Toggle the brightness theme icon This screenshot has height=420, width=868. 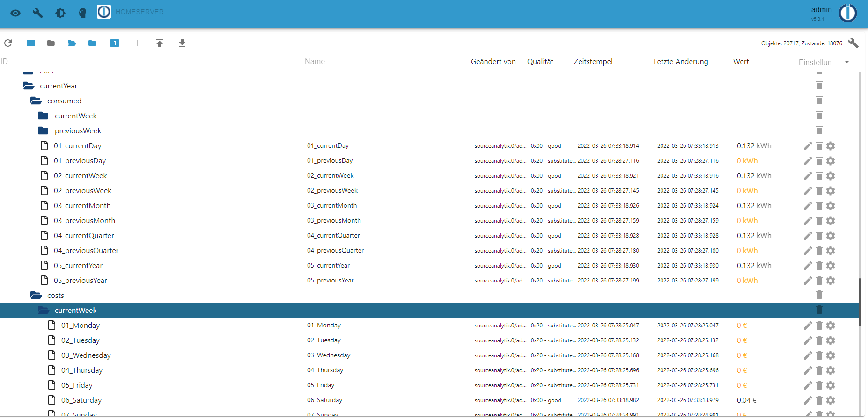tap(60, 13)
